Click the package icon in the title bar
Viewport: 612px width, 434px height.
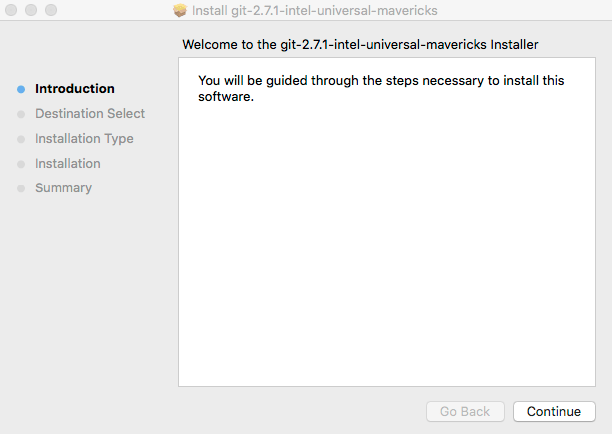point(180,11)
